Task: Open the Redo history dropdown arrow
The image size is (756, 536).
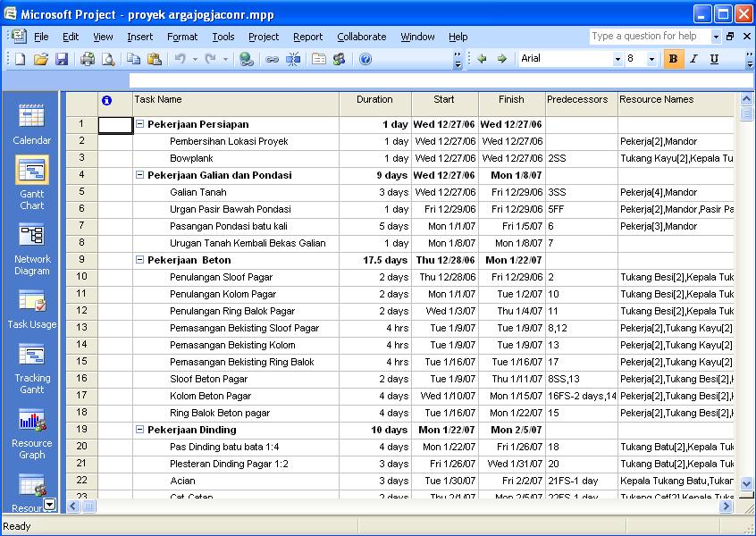Action: (225, 59)
